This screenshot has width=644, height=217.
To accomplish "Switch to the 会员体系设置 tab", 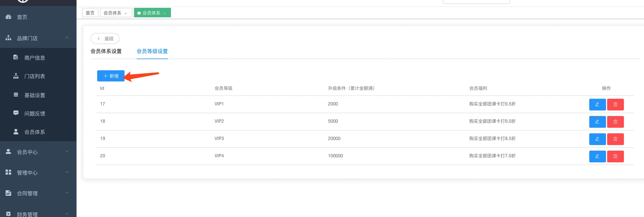I will click(106, 51).
